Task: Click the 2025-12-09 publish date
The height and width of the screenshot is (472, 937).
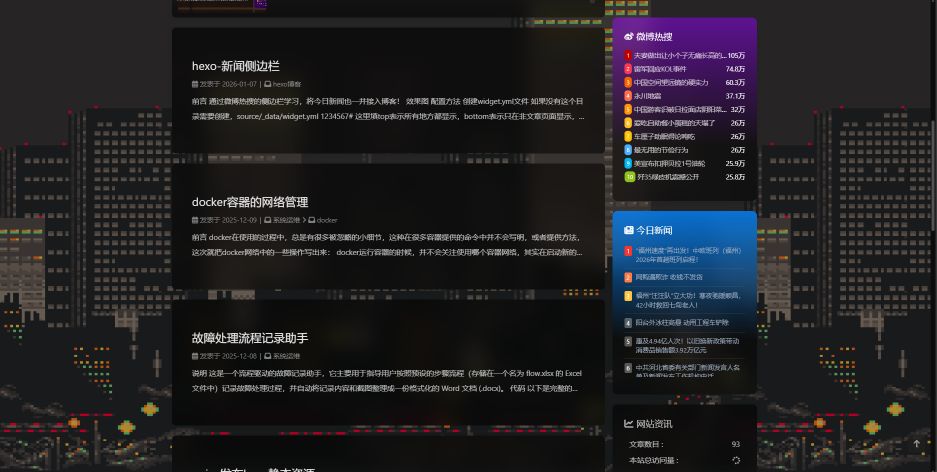Action: 239,220
